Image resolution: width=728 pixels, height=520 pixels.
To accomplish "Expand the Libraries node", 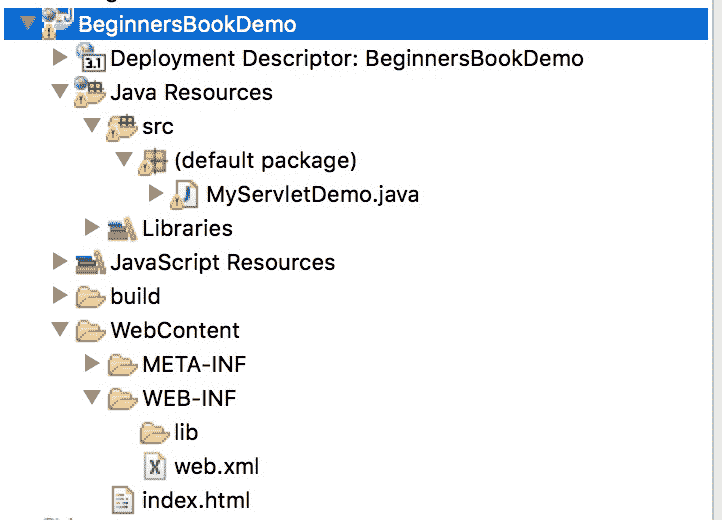I will (92, 228).
